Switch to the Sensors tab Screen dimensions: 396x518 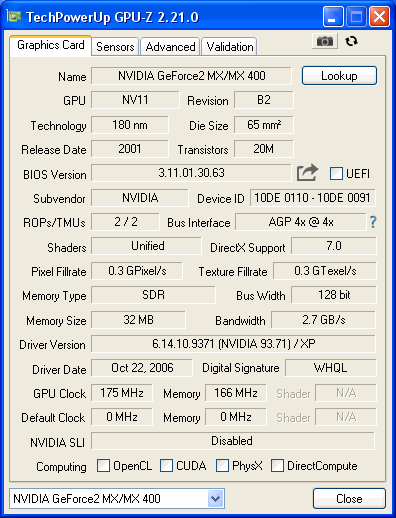pos(115,46)
